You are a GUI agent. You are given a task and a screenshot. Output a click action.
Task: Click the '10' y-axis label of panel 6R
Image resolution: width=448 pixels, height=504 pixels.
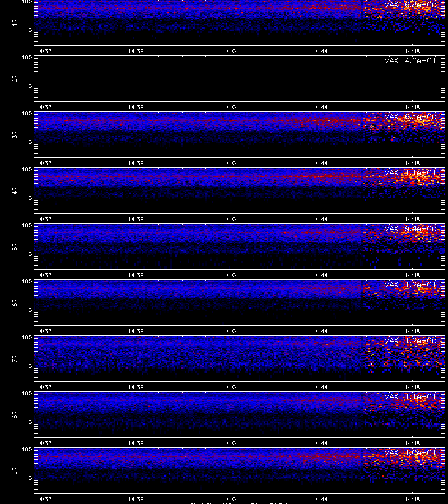[29, 310]
